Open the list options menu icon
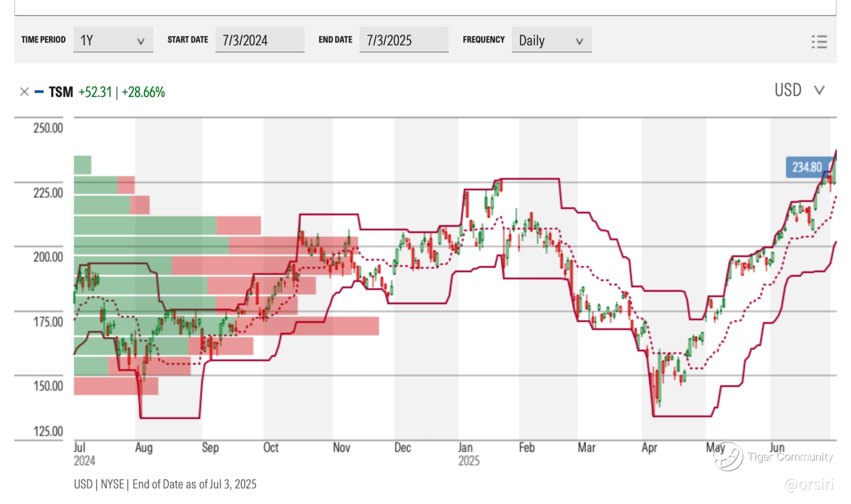851x504 pixels. [x=819, y=42]
